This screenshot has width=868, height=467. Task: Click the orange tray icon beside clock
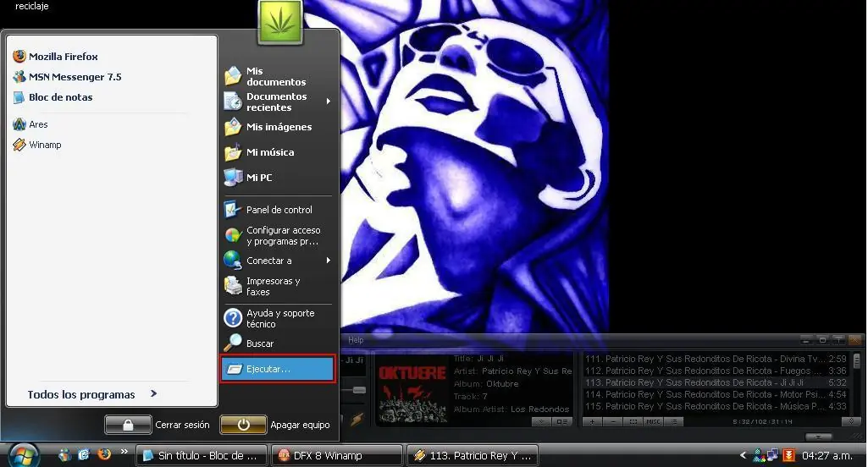[x=789, y=455]
